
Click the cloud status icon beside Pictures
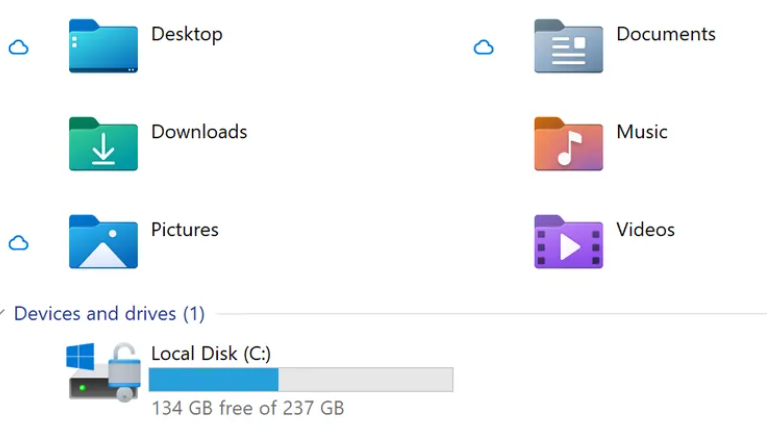click(x=19, y=243)
